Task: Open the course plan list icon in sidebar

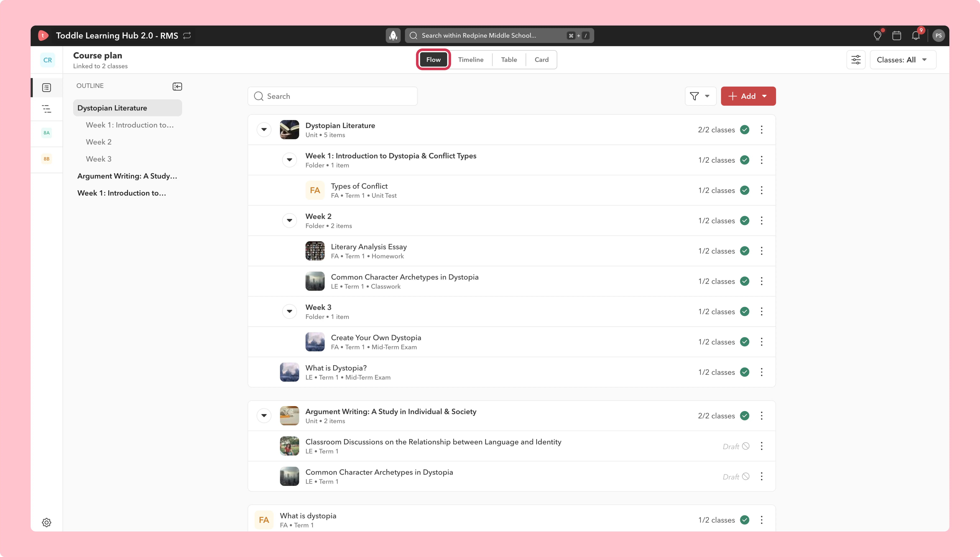Action: [47, 88]
